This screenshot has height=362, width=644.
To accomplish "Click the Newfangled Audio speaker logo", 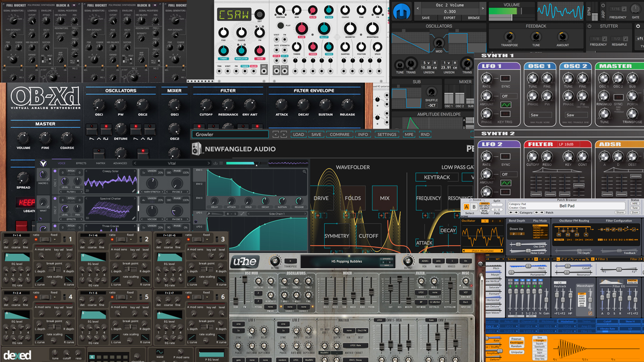I will click(197, 149).
